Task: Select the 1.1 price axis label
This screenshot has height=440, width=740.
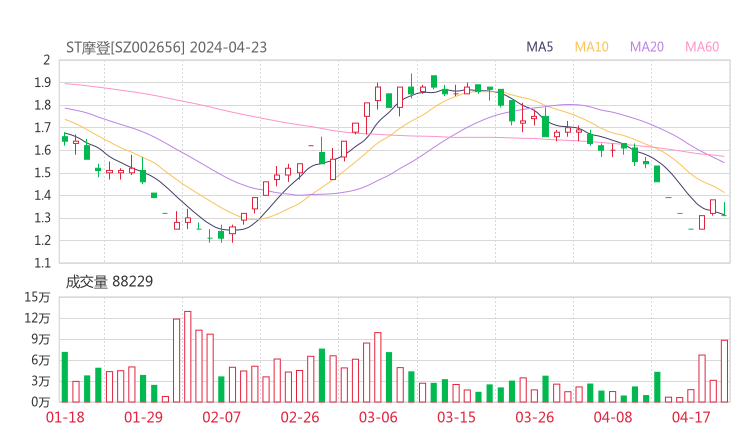Action: coord(42,263)
